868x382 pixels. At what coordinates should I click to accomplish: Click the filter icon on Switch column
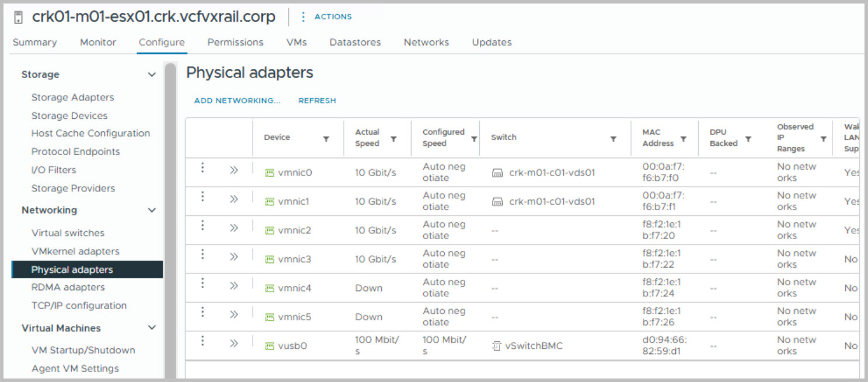pos(613,139)
